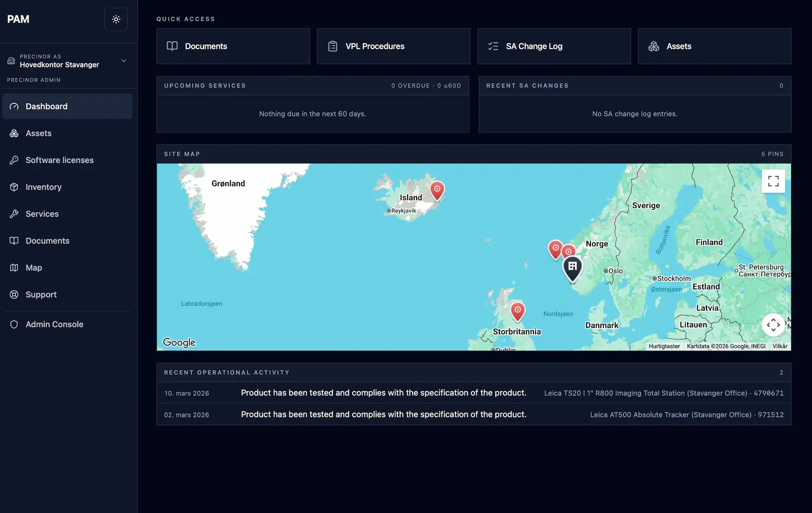Click the Leica TS20 Imaging Total Station entry
This screenshot has width=812, height=513.
click(x=664, y=393)
